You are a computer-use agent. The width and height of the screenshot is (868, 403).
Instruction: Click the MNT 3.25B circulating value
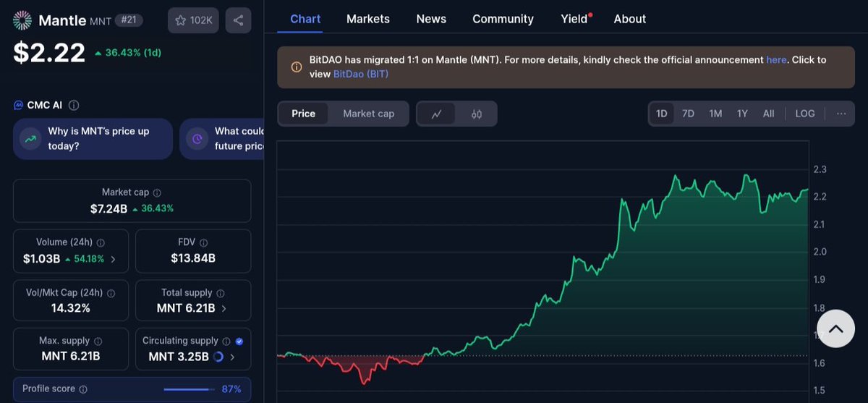point(179,357)
